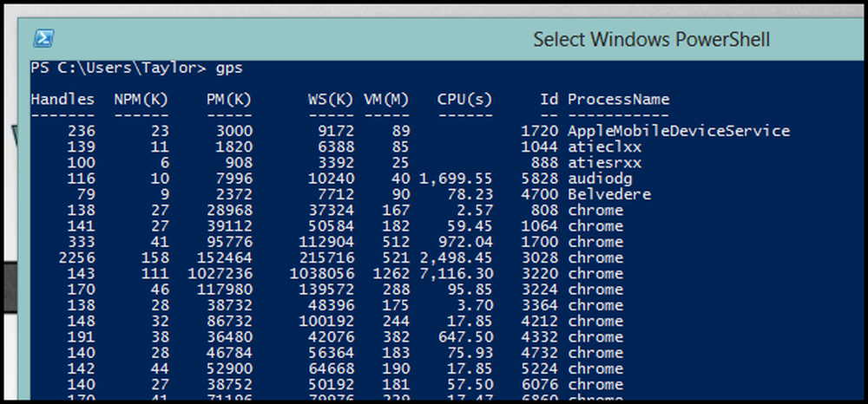868x404 pixels.
Task: Click PM value 117980
Action: 225,290
